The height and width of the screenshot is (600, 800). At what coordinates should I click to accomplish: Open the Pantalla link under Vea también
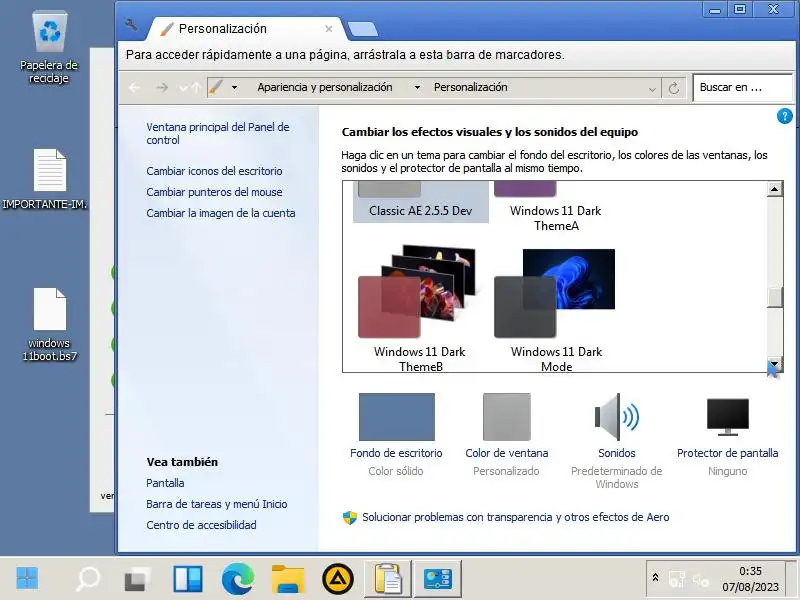point(165,483)
